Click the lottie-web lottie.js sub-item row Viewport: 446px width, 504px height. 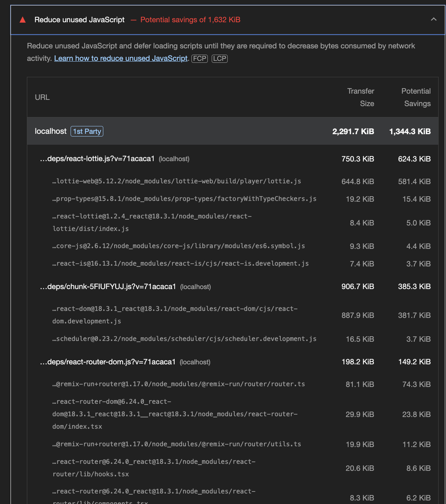pyautogui.click(x=177, y=181)
